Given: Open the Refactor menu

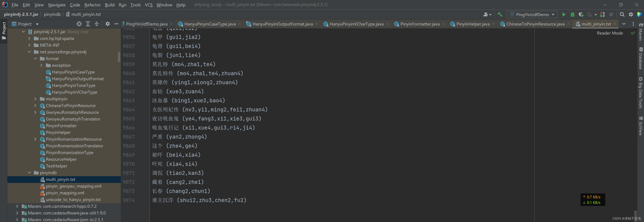Looking at the screenshot, I should (92, 5).
